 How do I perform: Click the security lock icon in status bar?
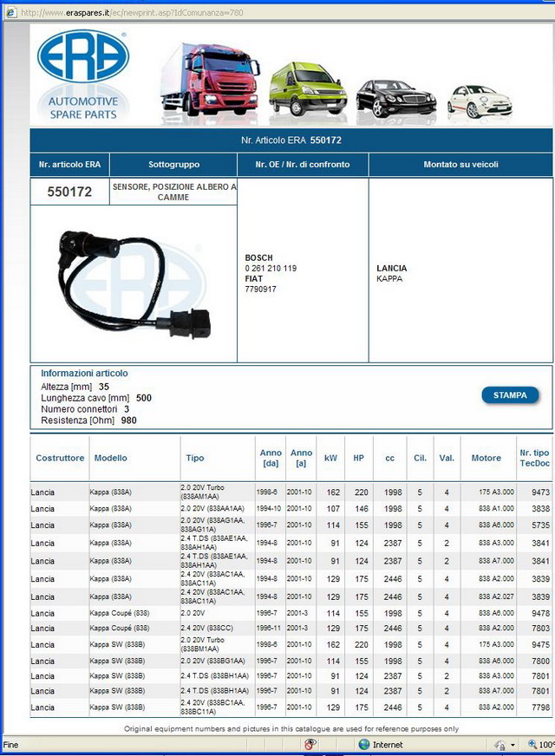500,745
